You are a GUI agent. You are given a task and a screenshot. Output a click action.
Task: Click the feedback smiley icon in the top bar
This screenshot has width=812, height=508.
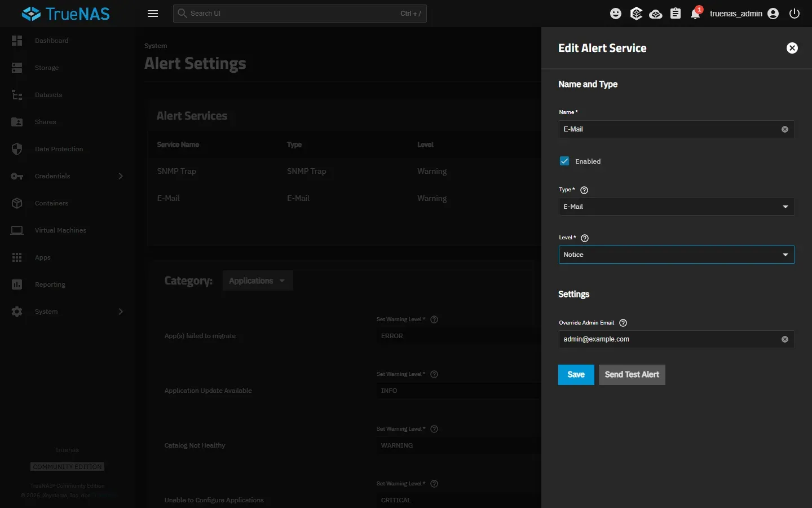(616, 14)
